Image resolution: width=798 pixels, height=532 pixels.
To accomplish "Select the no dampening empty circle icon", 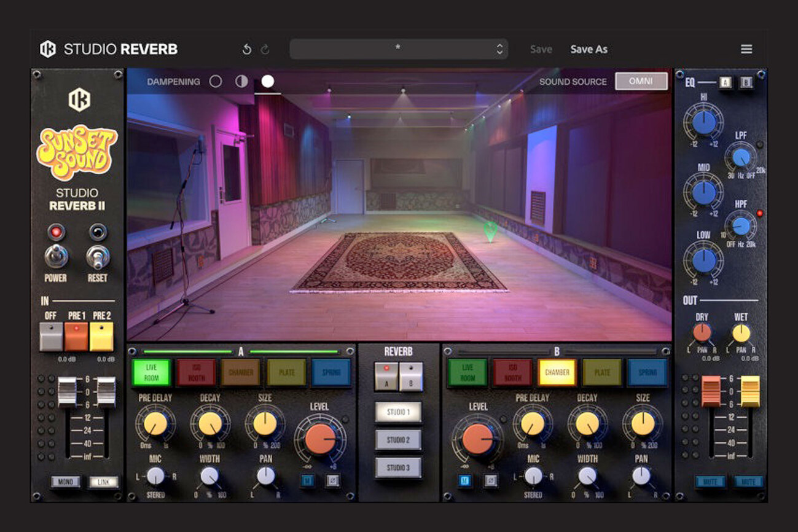I will point(216,82).
